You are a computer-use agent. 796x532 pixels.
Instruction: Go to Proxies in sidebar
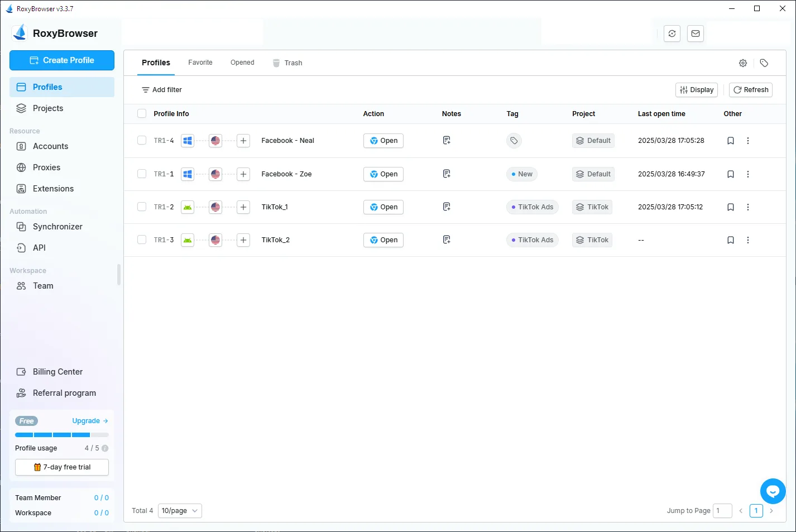click(x=62, y=167)
